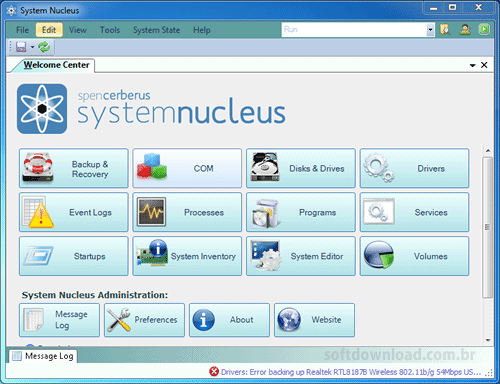Screen dimensions: 500x384
Task: Open the Processes module tile
Action: [187, 212]
